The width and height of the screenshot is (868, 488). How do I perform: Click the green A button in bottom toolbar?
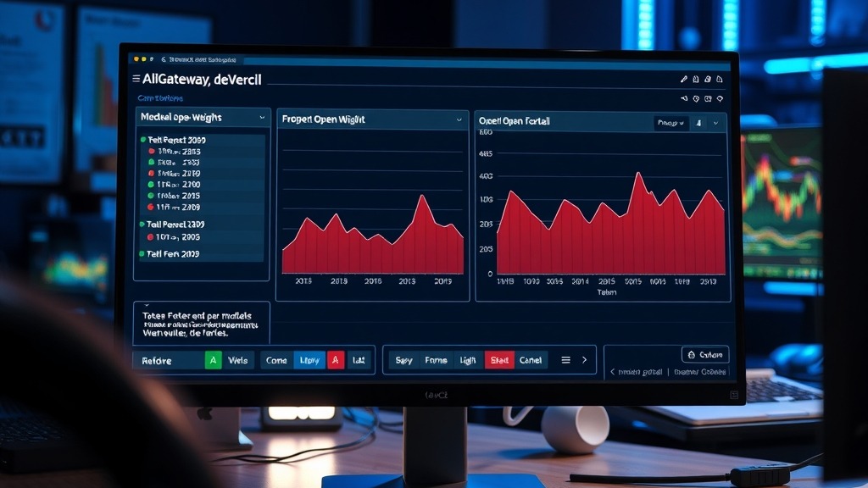click(213, 360)
